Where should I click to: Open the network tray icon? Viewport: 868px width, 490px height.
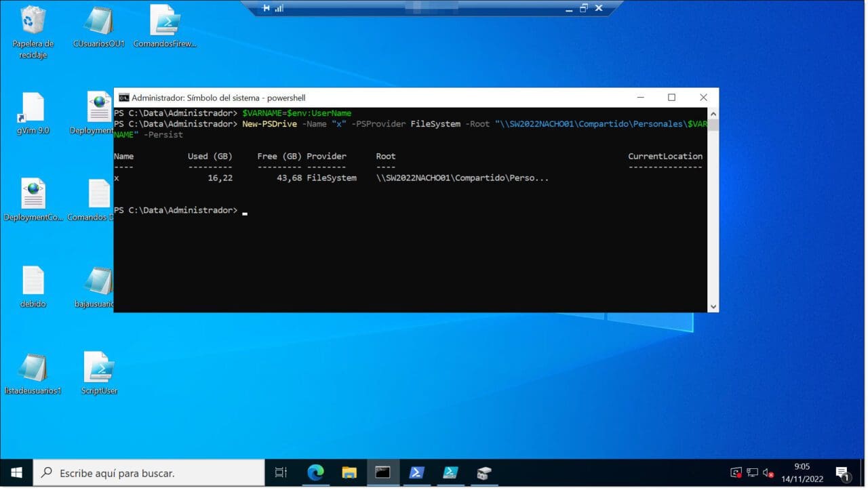[x=752, y=473]
